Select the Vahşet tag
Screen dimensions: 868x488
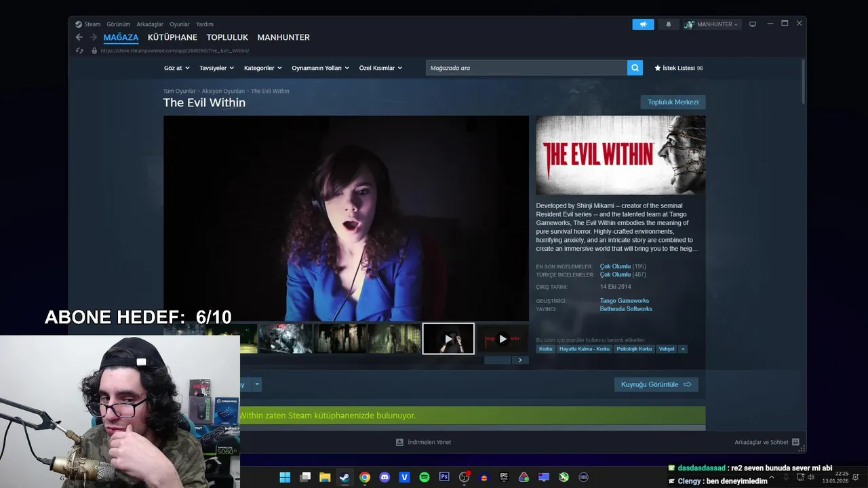(667, 349)
